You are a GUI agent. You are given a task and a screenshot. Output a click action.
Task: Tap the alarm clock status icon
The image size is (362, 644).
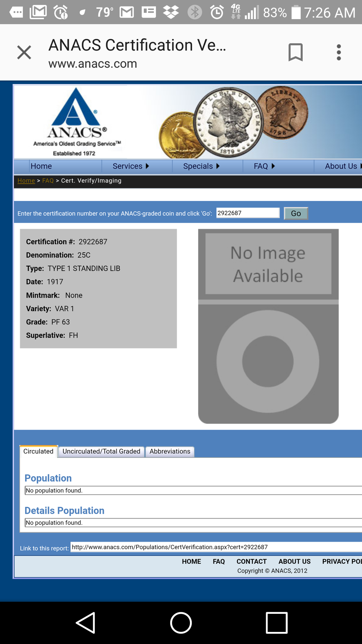(x=217, y=12)
